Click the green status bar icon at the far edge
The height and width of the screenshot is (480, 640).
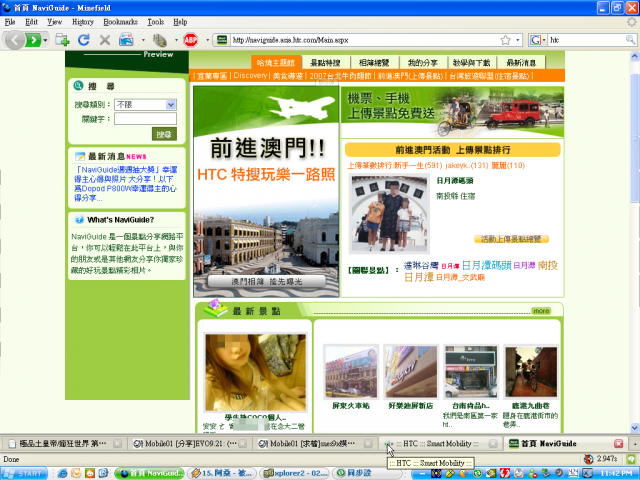coord(632,459)
